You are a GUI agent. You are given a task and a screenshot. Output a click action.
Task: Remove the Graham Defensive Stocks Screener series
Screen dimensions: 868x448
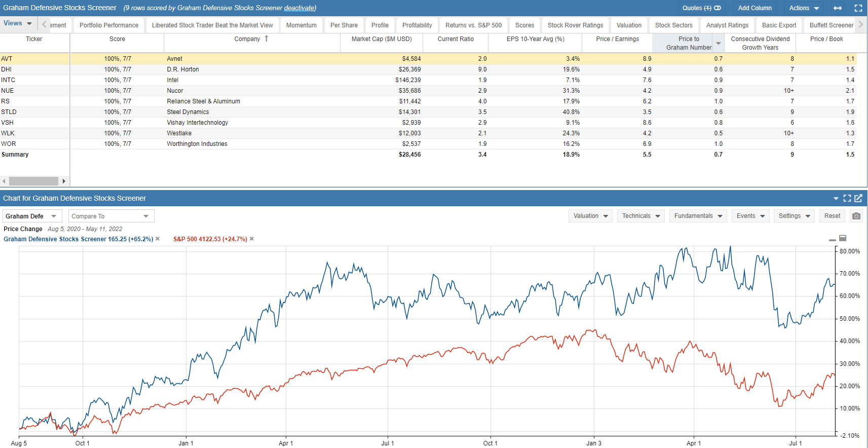[158, 239]
